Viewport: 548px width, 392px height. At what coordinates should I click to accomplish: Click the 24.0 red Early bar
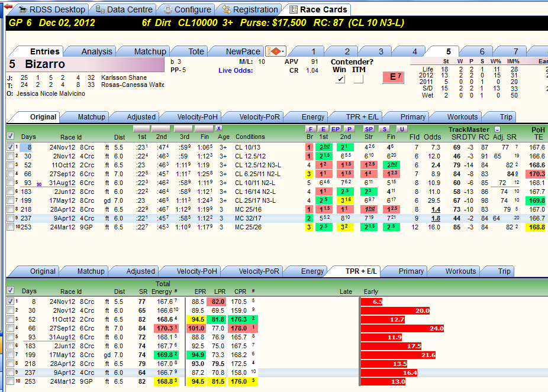point(402,328)
